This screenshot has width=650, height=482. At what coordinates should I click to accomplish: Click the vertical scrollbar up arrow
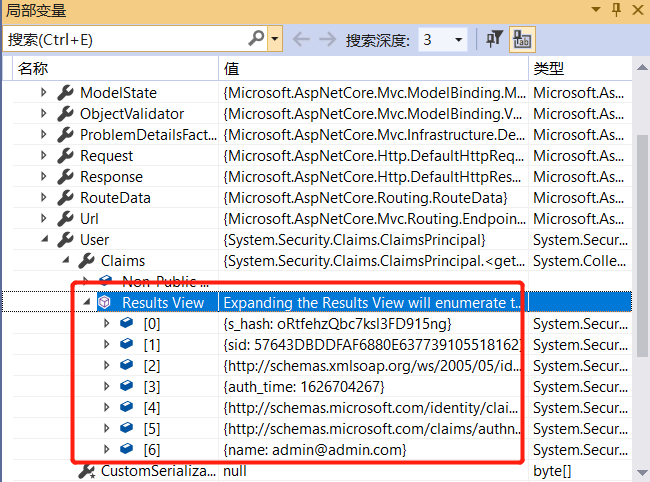(x=642, y=67)
